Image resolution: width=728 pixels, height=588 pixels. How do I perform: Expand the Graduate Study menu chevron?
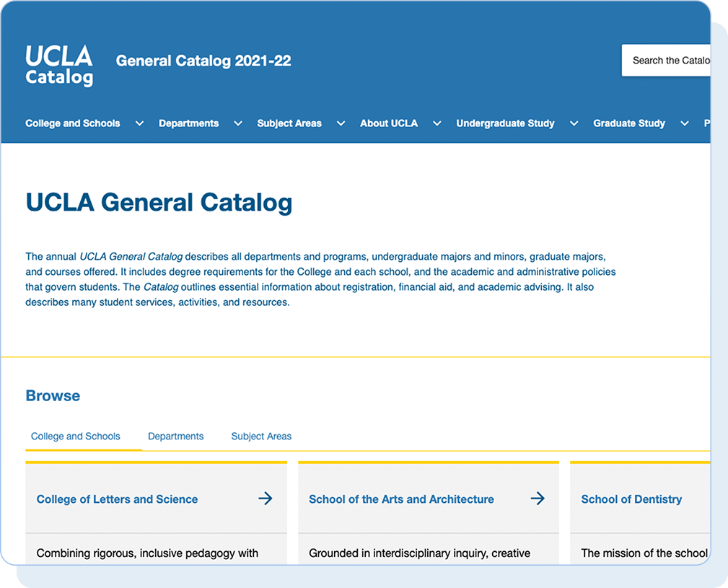[685, 123]
